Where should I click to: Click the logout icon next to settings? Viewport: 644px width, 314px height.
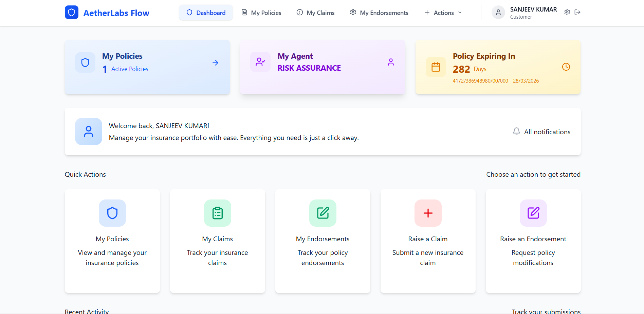click(578, 12)
